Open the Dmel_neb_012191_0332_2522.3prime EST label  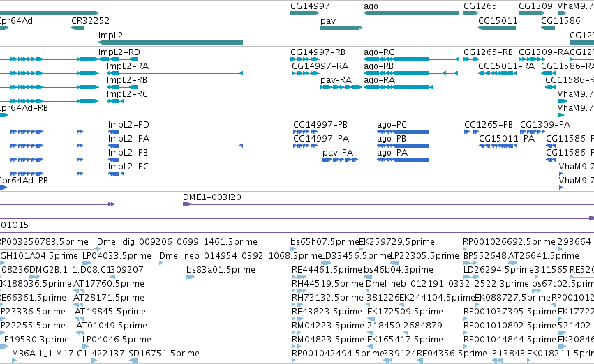click(447, 285)
